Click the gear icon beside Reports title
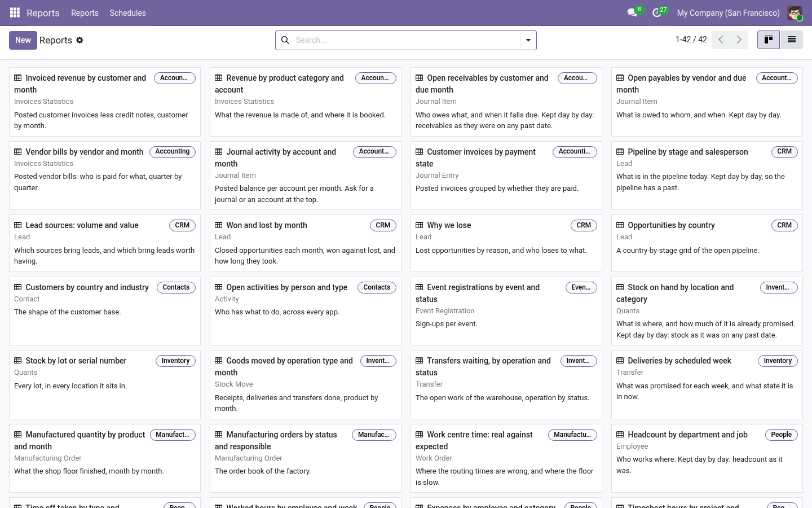 click(x=80, y=40)
